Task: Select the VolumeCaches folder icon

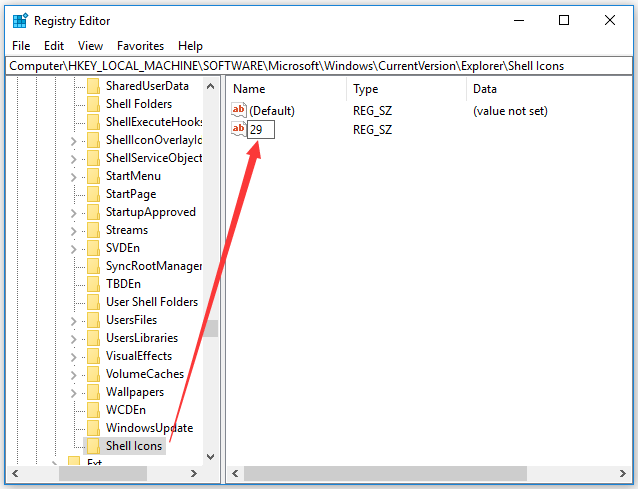Action: [94, 374]
